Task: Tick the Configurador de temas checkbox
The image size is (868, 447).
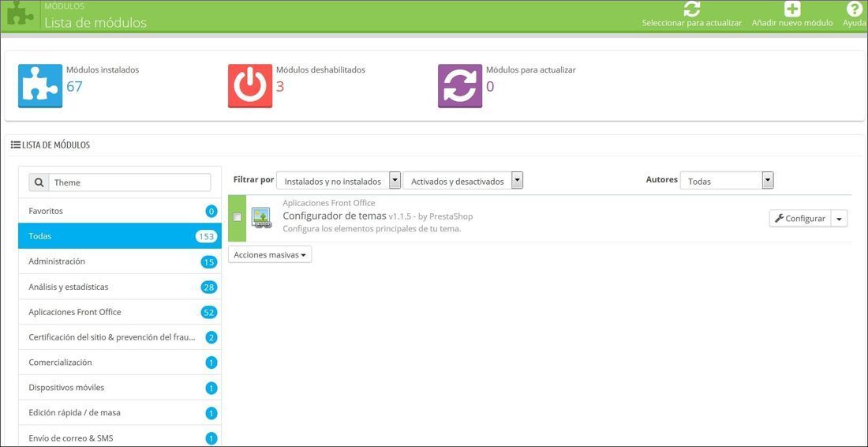Action: click(x=237, y=217)
